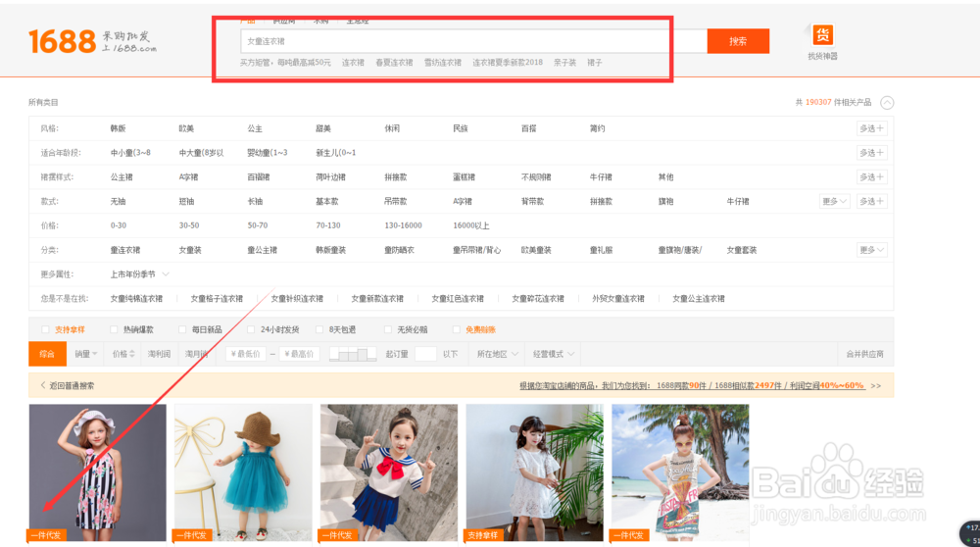Viewport: 980px width, 547px height.
Task: Select price range 0-30
Action: click(119, 225)
